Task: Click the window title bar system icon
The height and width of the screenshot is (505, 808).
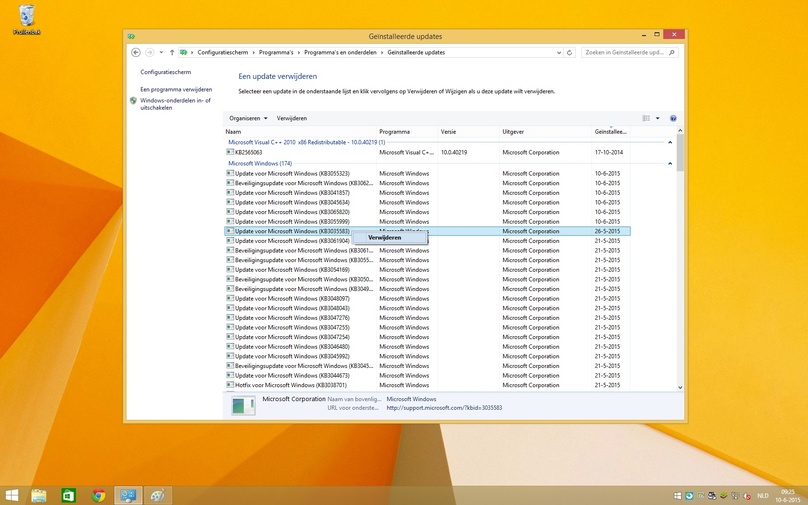Action: [131, 37]
